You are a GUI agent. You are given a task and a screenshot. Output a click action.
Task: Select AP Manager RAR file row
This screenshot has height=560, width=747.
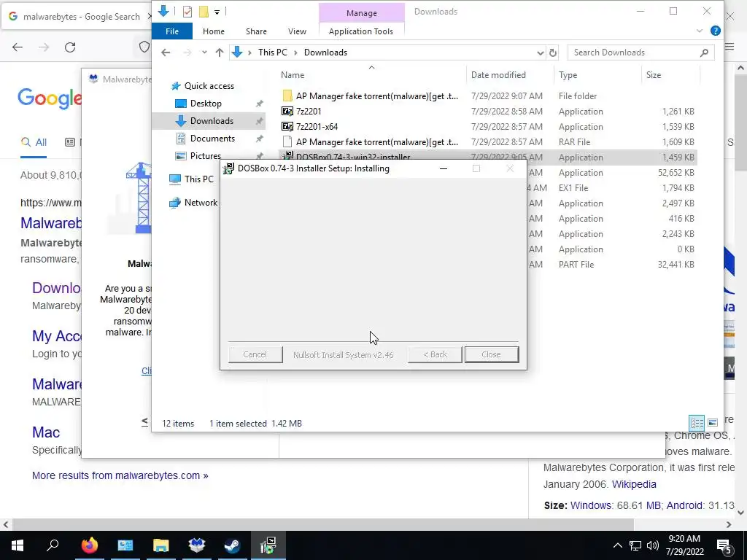(488, 142)
